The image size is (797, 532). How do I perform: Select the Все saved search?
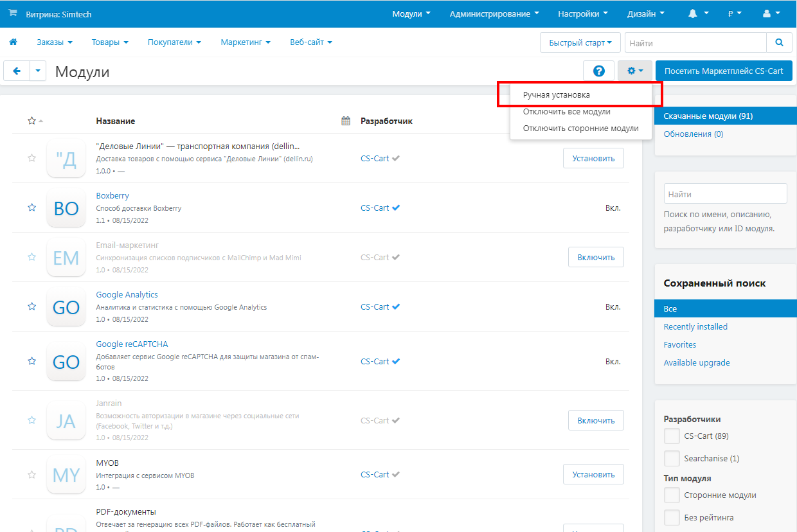click(x=725, y=309)
